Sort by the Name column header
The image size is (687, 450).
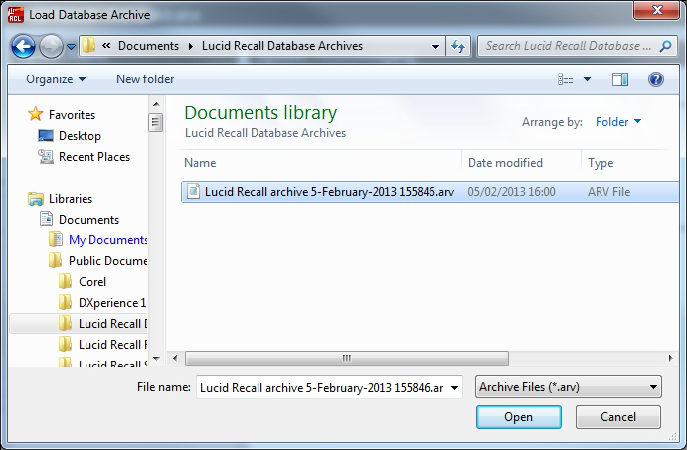pyautogui.click(x=200, y=163)
